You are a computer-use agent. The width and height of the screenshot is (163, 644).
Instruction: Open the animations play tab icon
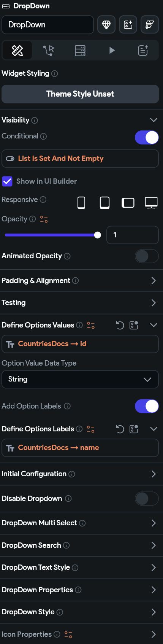(x=112, y=51)
